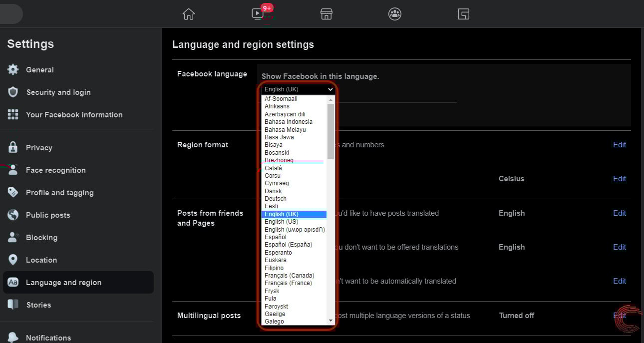
Task: Select the Face recognition settings icon
Action: (12, 170)
